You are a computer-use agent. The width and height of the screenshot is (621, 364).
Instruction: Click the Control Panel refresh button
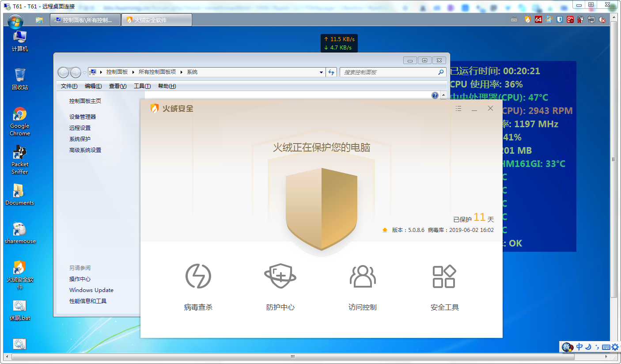point(332,72)
